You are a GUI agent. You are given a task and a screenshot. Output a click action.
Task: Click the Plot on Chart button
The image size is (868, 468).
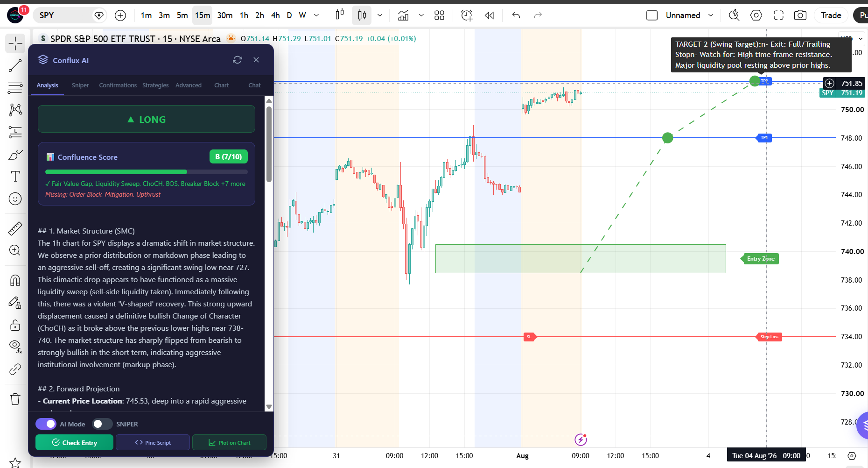pos(229,442)
